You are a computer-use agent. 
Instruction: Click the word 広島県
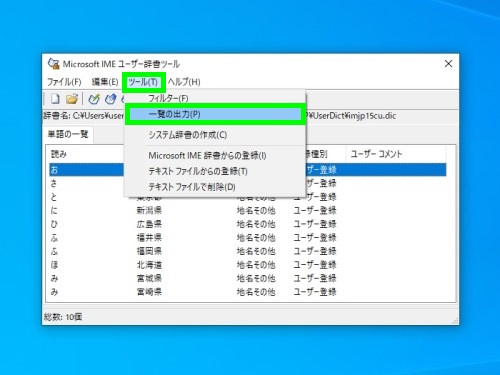[x=149, y=224]
